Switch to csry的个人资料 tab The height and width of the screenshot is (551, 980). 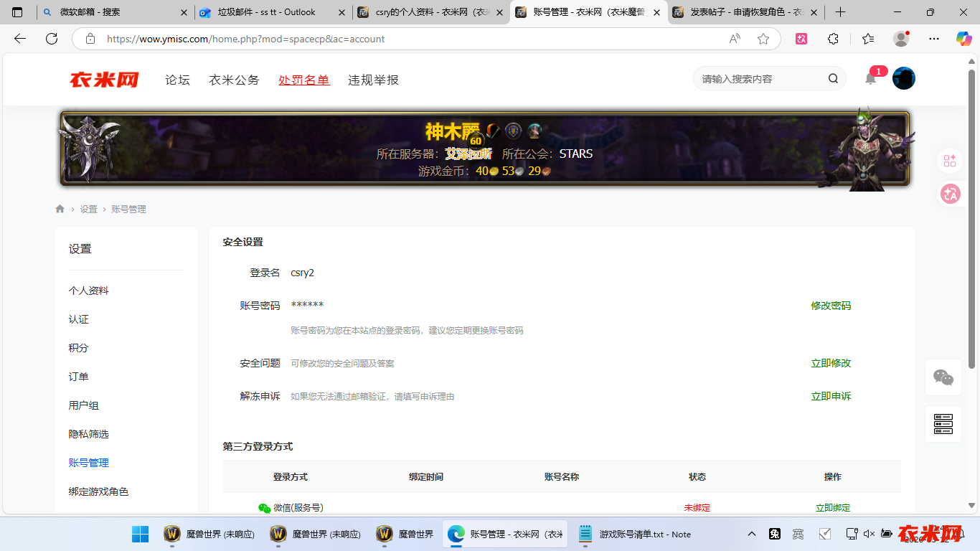coord(430,12)
